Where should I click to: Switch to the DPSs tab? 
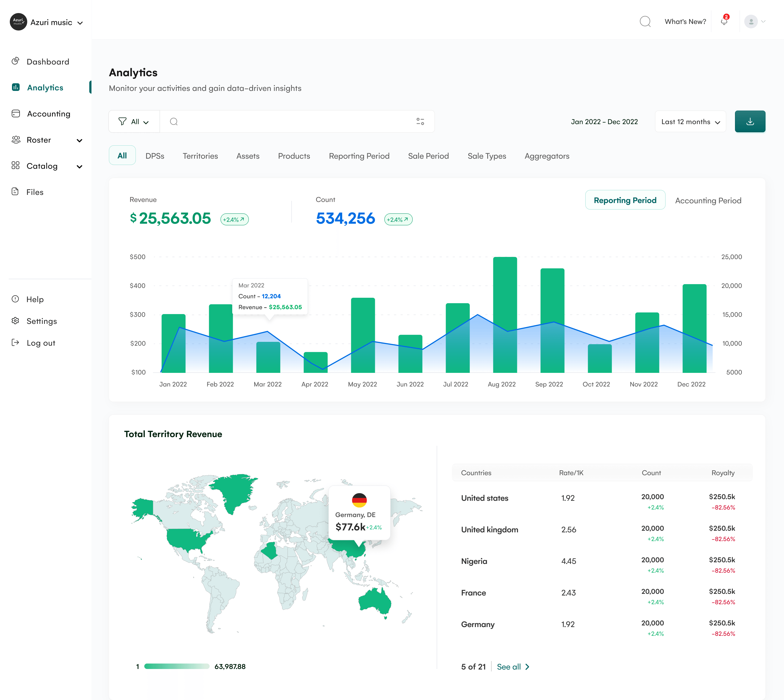click(155, 156)
